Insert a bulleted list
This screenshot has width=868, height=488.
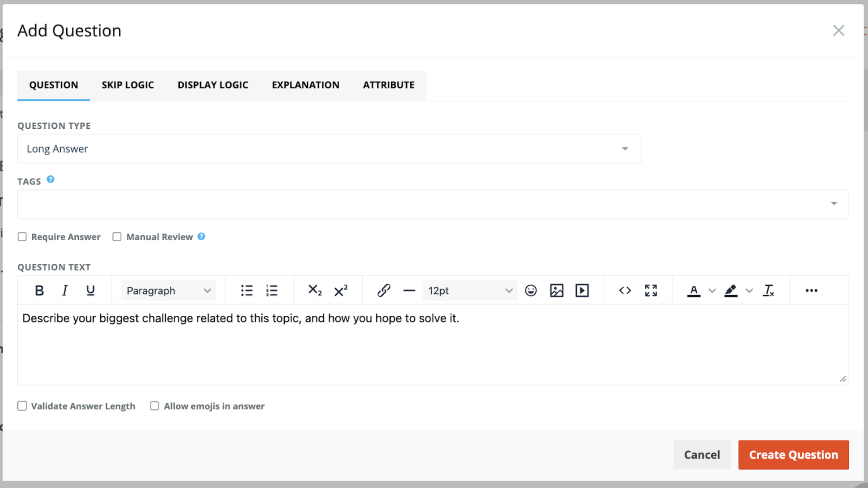coord(247,291)
